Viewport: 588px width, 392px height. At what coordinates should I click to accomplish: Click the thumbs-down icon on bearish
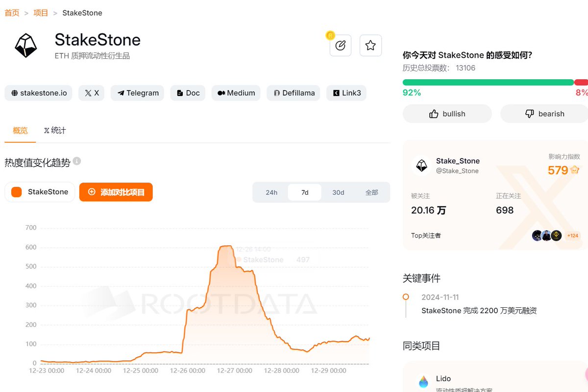pos(529,114)
